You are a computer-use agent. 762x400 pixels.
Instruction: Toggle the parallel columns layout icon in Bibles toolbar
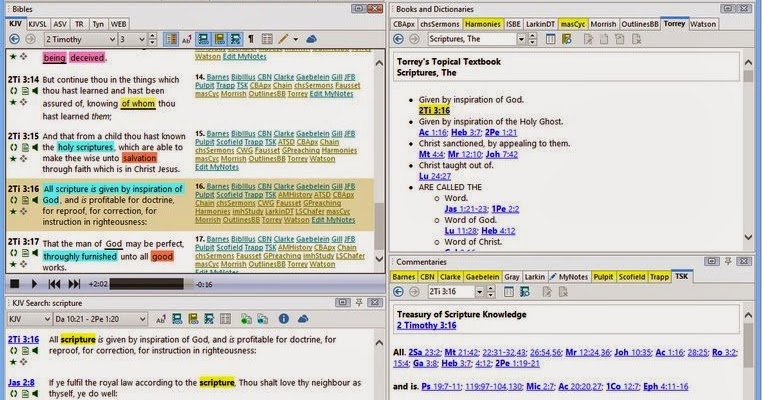(x=171, y=39)
